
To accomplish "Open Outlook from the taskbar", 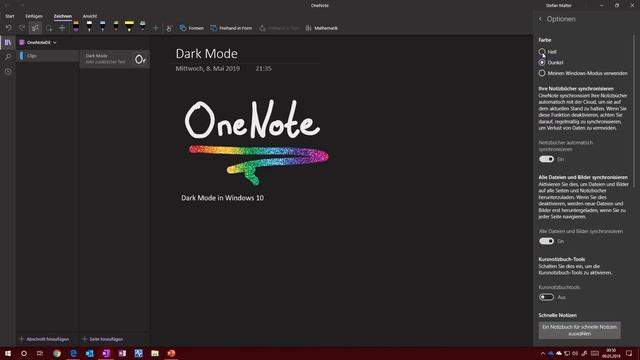I will pyautogui.click(x=90, y=353).
